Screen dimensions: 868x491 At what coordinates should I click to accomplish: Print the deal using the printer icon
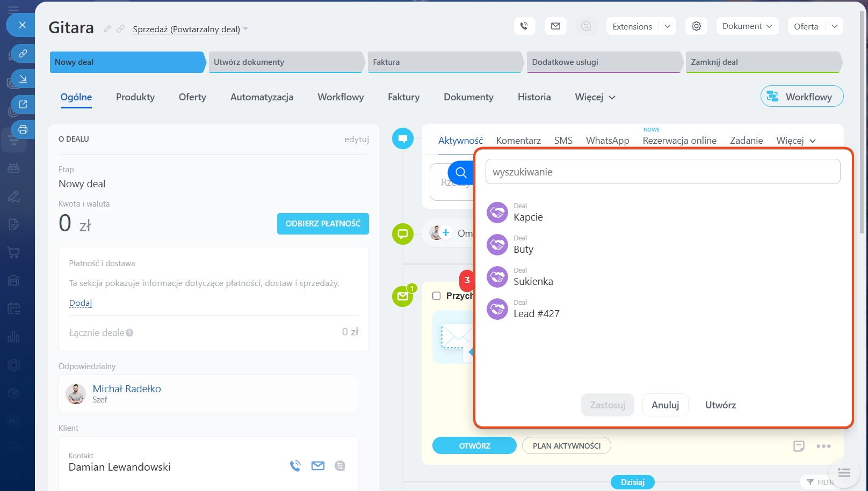click(23, 129)
